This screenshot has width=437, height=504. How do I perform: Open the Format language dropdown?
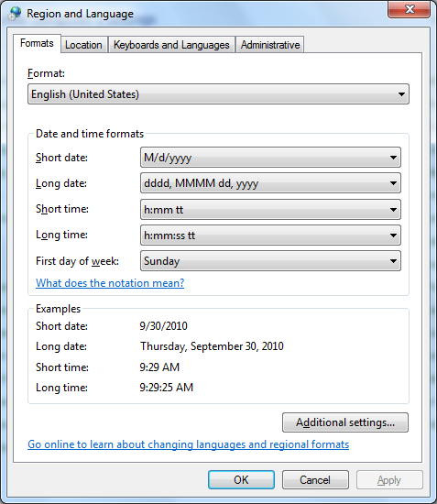click(x=218, y=94)
